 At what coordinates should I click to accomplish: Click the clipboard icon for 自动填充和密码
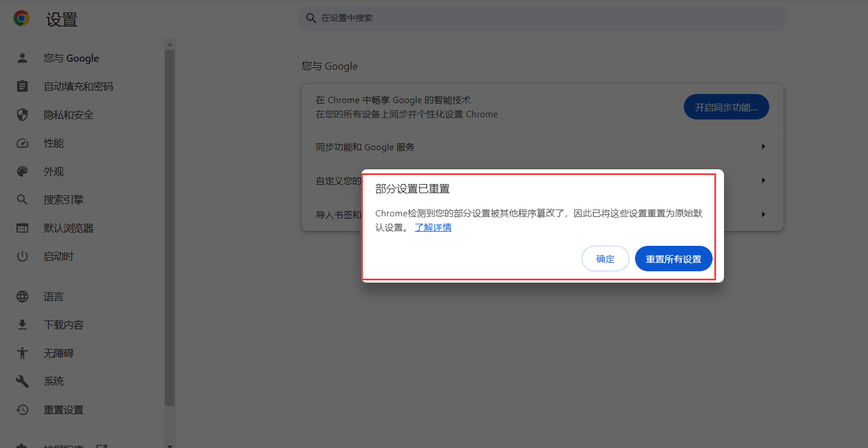click(22, 86)
